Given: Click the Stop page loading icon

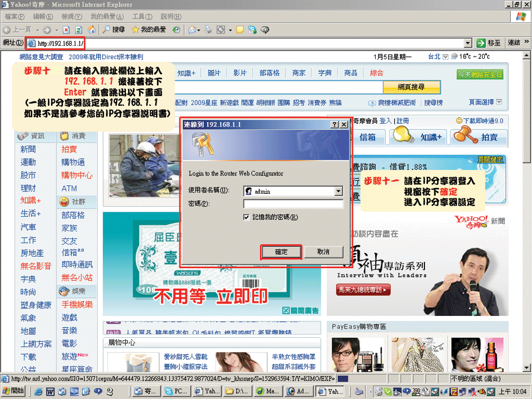Looking at the screenshot, I should (x=66, y=30).
